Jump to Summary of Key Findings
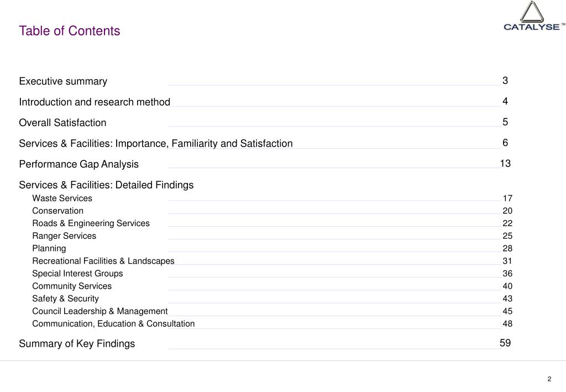This screenshot has height=392, width=566. coord(77,344)
